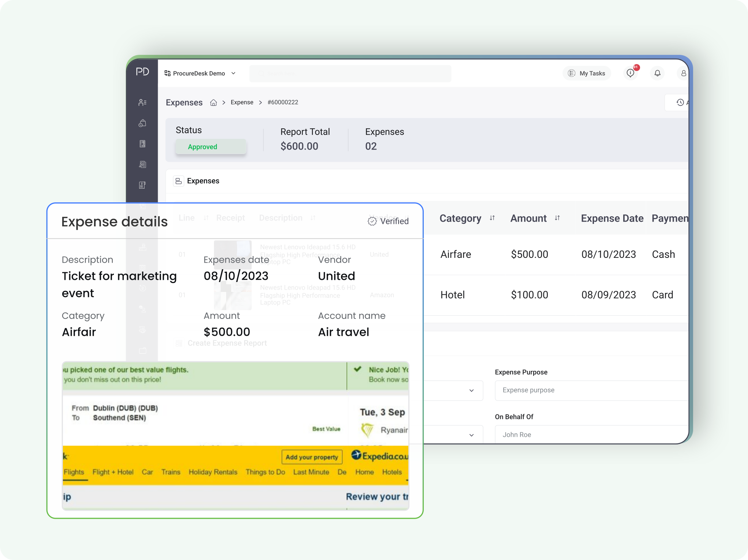Click Add your property in the receipt
The height and width of the screenshot is (560, 748).
[x=312, y=457]
